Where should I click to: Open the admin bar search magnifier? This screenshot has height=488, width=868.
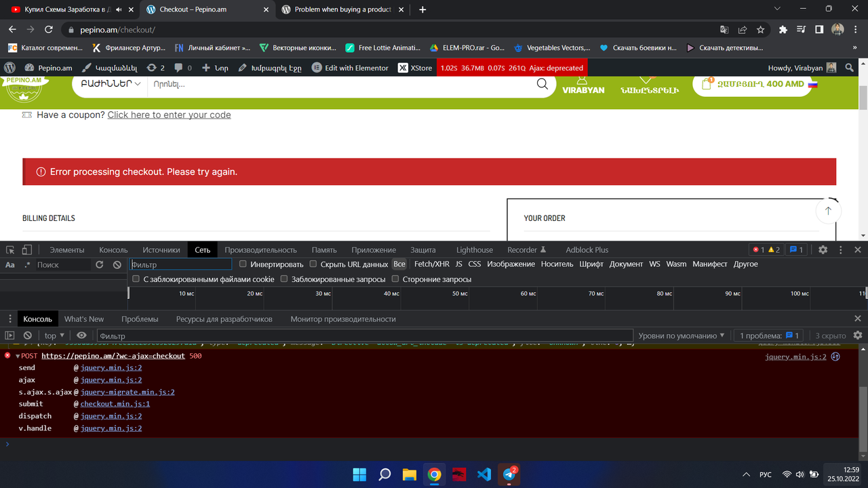tap(850, 68)
